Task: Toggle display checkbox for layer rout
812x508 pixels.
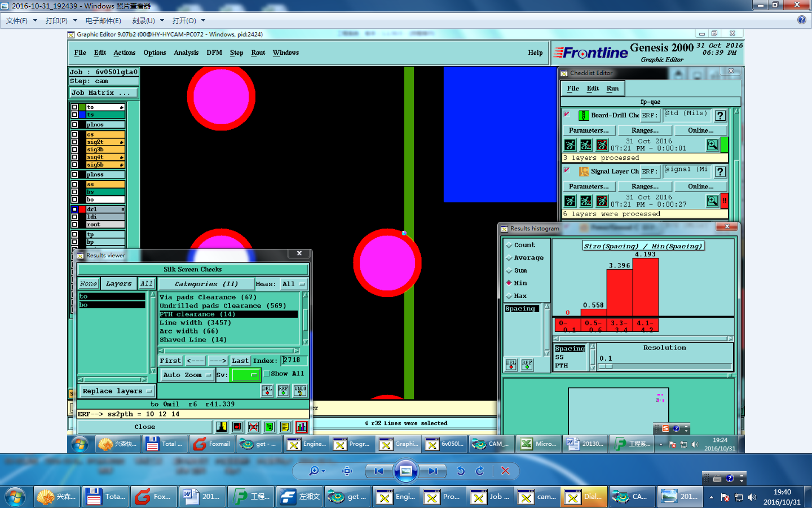Action: coord(74,225)
